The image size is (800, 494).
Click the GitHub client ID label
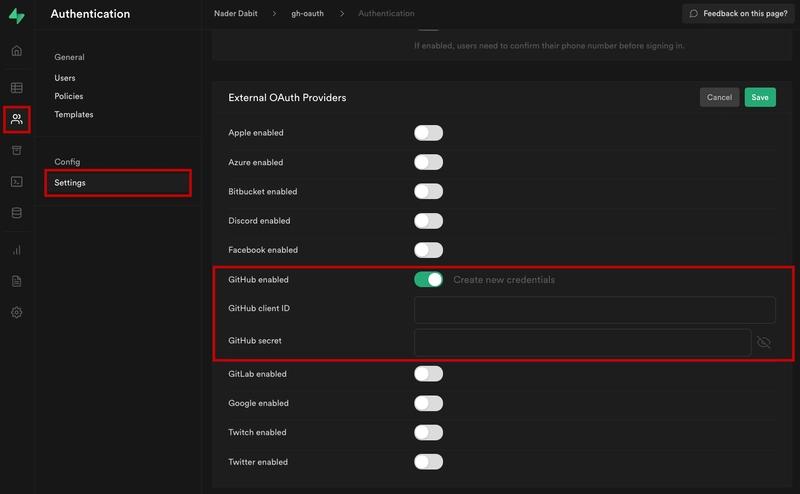tap(259, 308)
